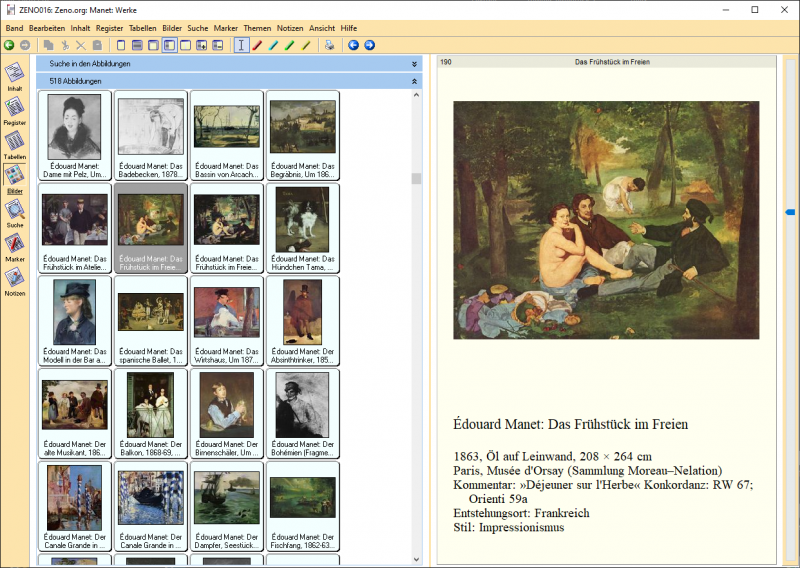The image size is (800, 568).
Task: Open the Inhalt sidebar panel
Action: (15, 75)
